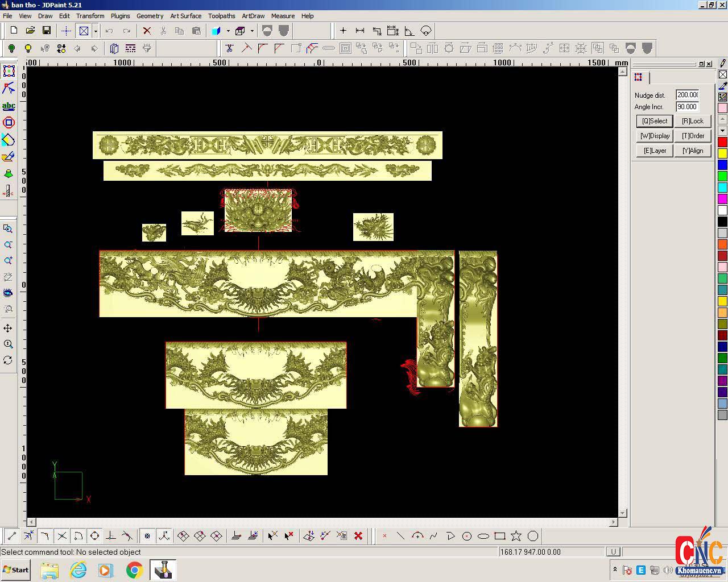The width and height of the screenshot is (728, 582).
Task: Select the star shape tool
Action: tap(516, 536)
